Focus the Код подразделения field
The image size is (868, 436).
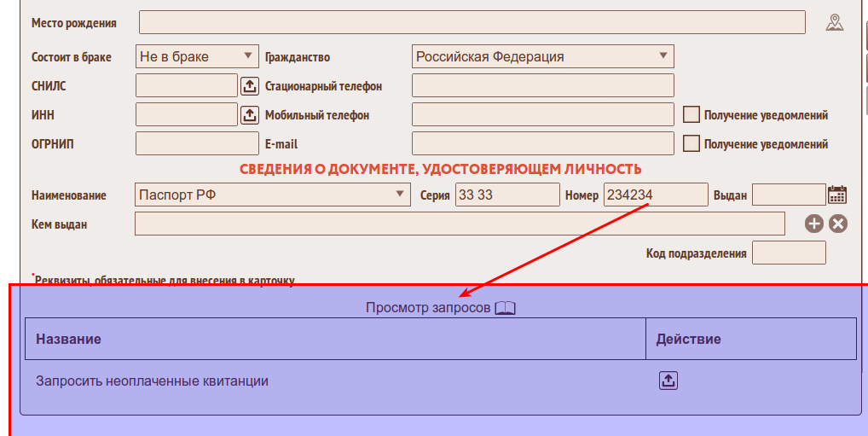(x=789, y=253)
